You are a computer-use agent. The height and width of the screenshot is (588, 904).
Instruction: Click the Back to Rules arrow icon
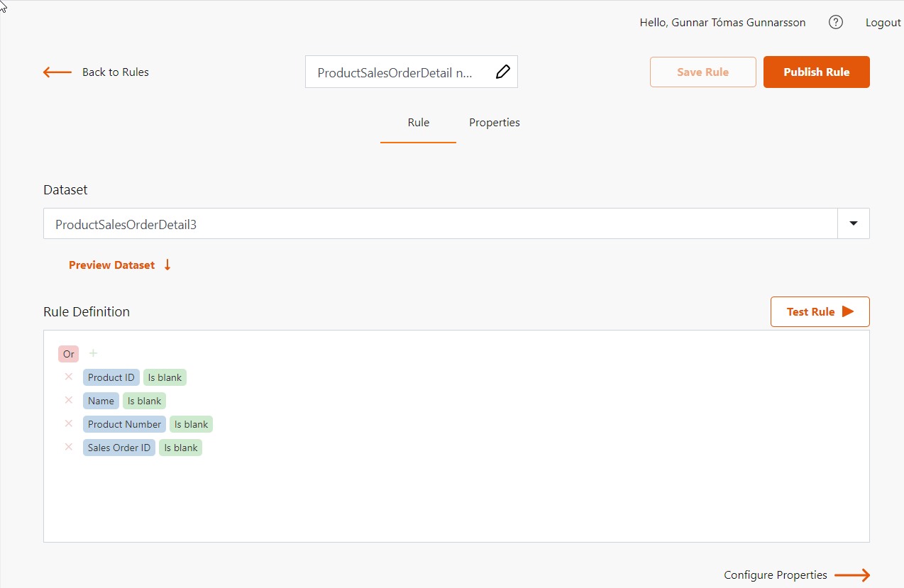(57, 72)
